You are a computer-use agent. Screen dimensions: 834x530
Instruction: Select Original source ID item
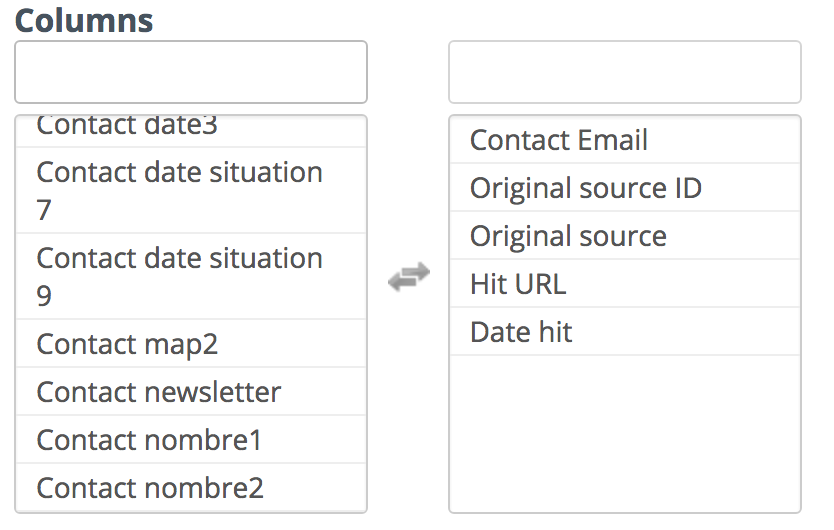point(624,187)
